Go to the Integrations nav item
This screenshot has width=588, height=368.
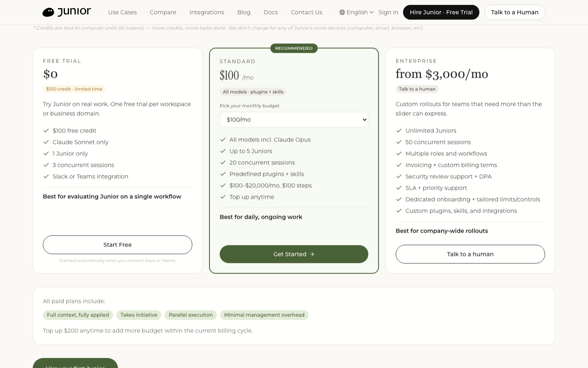pos(207,12)
